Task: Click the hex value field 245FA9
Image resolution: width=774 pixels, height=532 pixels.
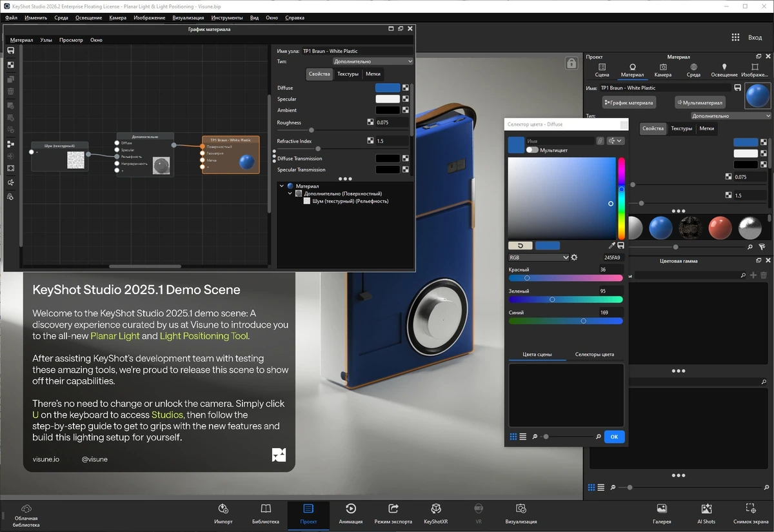Action: 613,257
